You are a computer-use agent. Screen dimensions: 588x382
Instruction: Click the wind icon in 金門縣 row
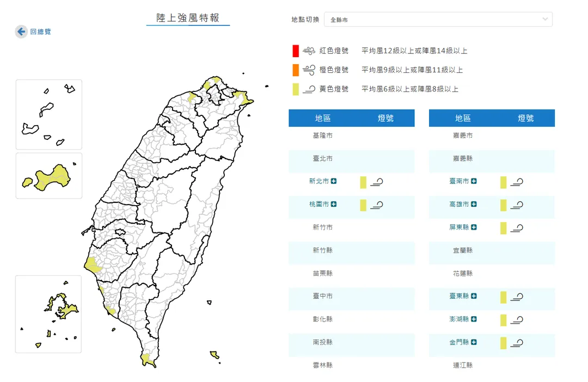coord(517,343)
